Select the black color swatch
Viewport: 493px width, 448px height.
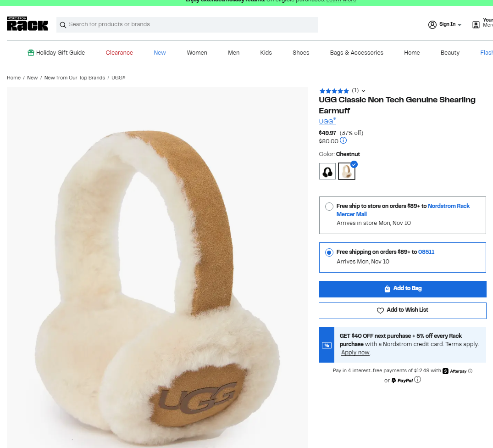point(327,172)
